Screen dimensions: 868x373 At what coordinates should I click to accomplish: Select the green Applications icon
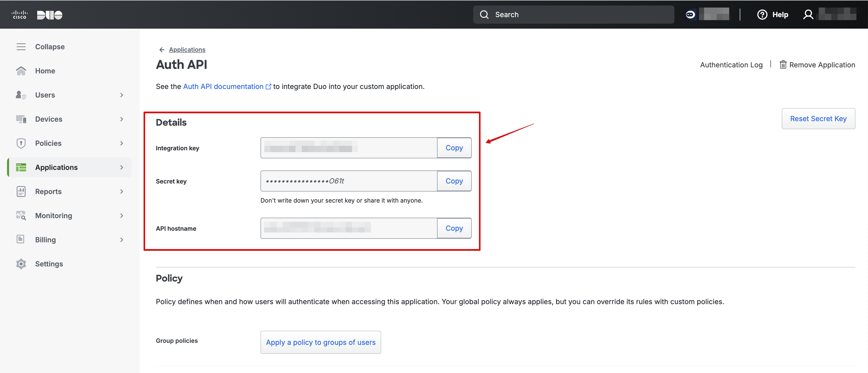[21, 167]
